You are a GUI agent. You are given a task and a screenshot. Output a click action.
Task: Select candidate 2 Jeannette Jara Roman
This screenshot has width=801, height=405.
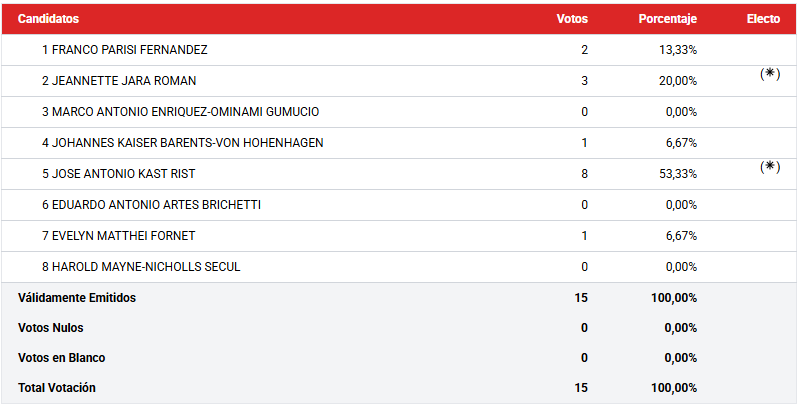(x=119, y=81)
